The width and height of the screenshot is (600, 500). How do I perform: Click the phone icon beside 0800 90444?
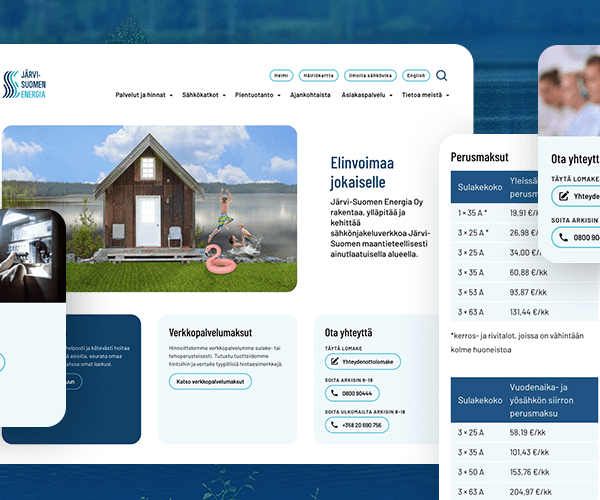pos(334,393)
